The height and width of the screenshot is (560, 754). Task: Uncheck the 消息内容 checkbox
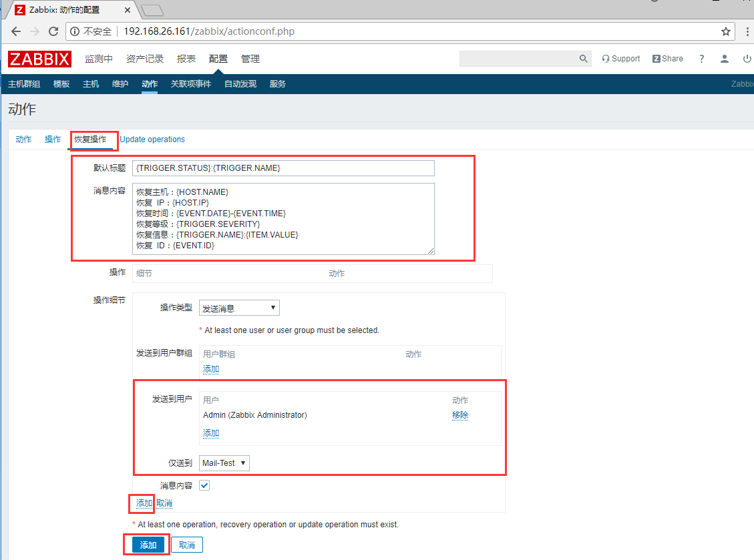pos(204,485)
